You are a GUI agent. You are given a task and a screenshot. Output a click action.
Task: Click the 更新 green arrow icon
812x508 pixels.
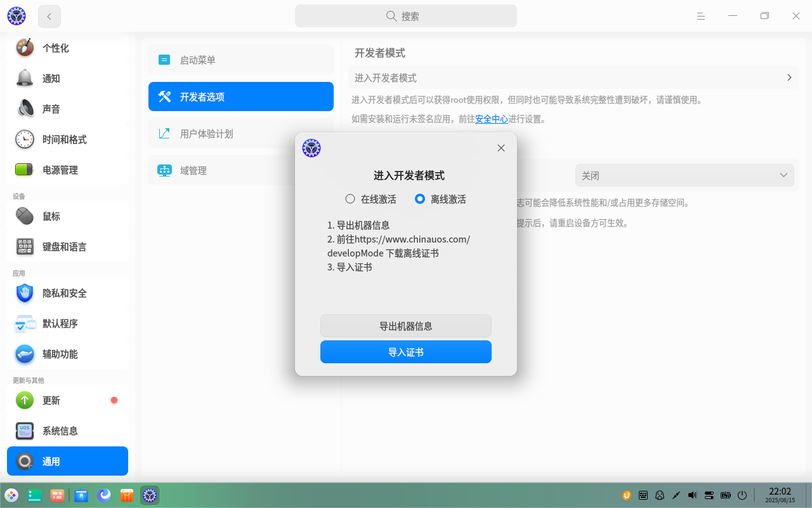pyautogui.click(x=25, y=400)
